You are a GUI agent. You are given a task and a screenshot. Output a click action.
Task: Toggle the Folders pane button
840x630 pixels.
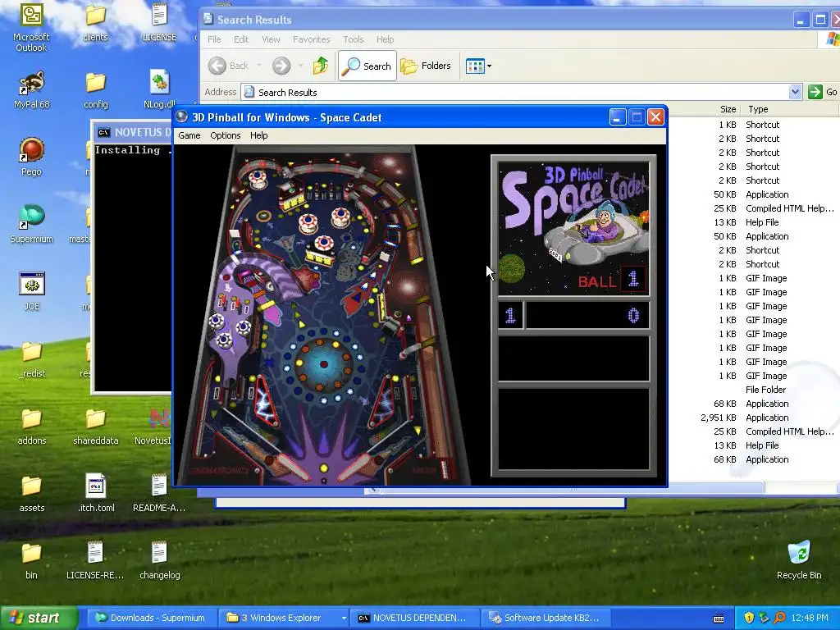pyautogui.click(x=426, y=66)
